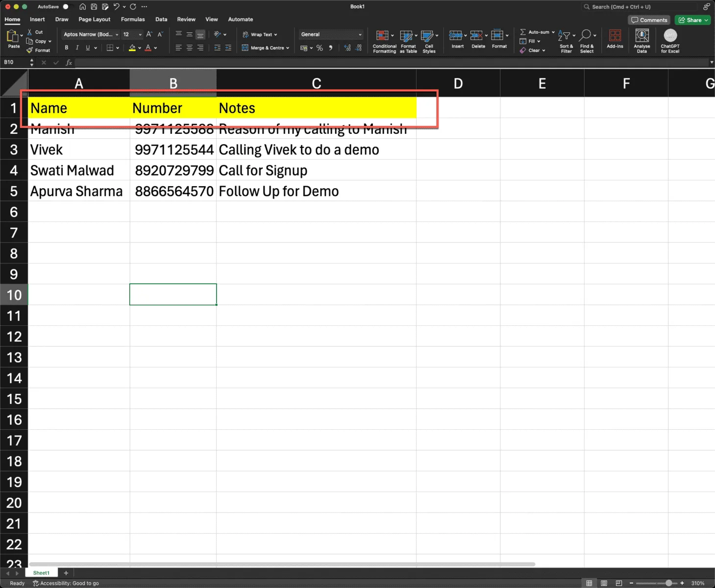Viewport: 715px width, 588px height.
Task: Toggle the AutoSave switch
Action: click(68, 7)
